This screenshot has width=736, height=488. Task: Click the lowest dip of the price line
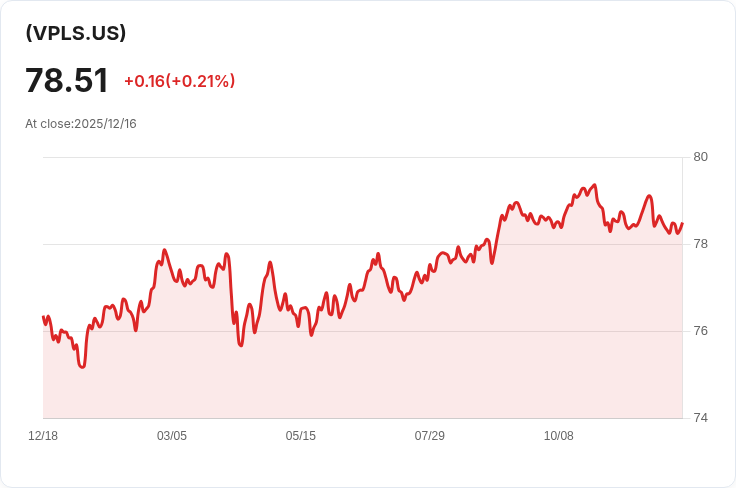(x=82, y=367)
